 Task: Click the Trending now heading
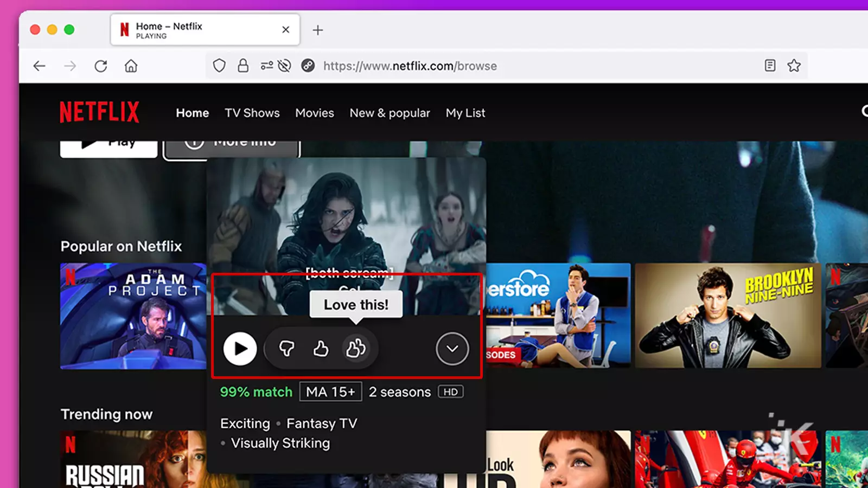pos(106,414)
